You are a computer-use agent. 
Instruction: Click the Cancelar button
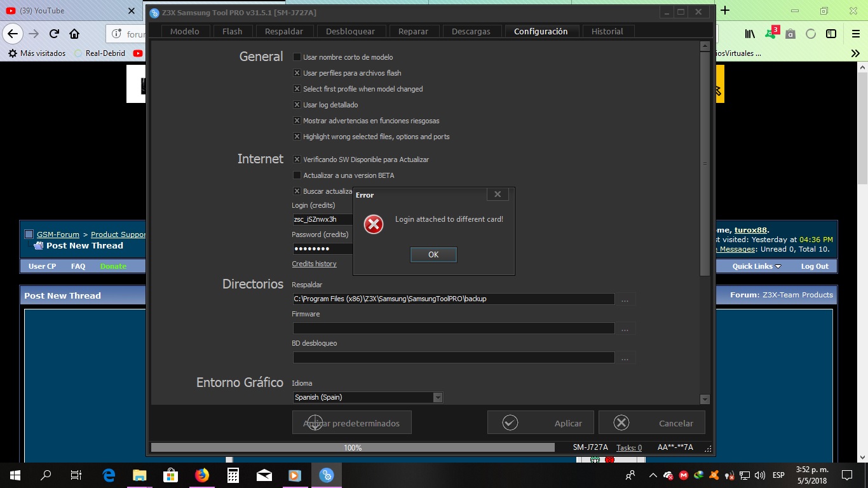click(651, 423)
